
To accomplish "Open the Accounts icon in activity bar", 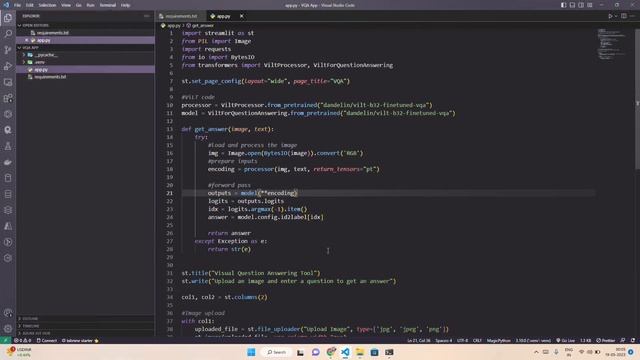I will (8, 313).
